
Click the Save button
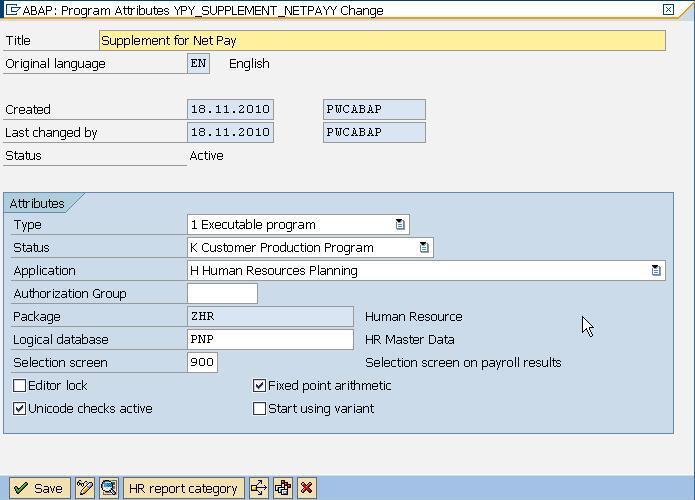38,488
